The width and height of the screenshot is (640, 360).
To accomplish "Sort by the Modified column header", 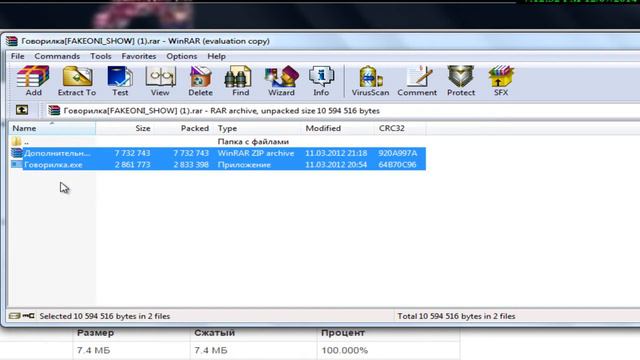I will pos(339,128).
